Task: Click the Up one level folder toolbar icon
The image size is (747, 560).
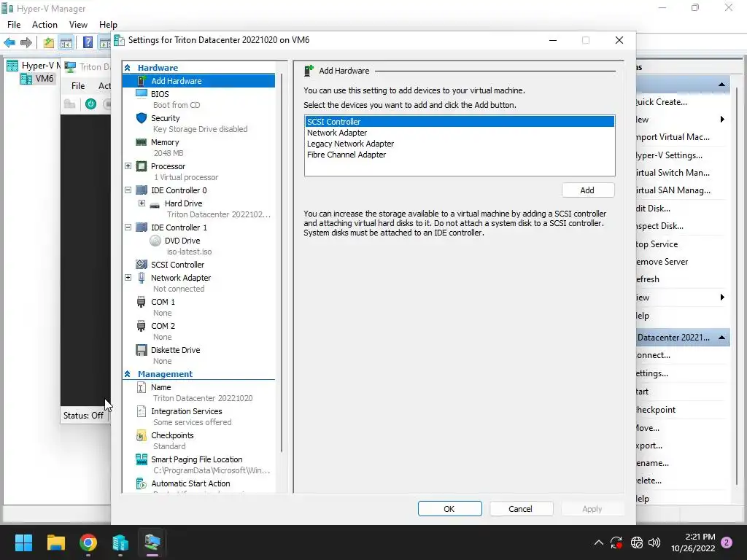Action: [49, 42]
